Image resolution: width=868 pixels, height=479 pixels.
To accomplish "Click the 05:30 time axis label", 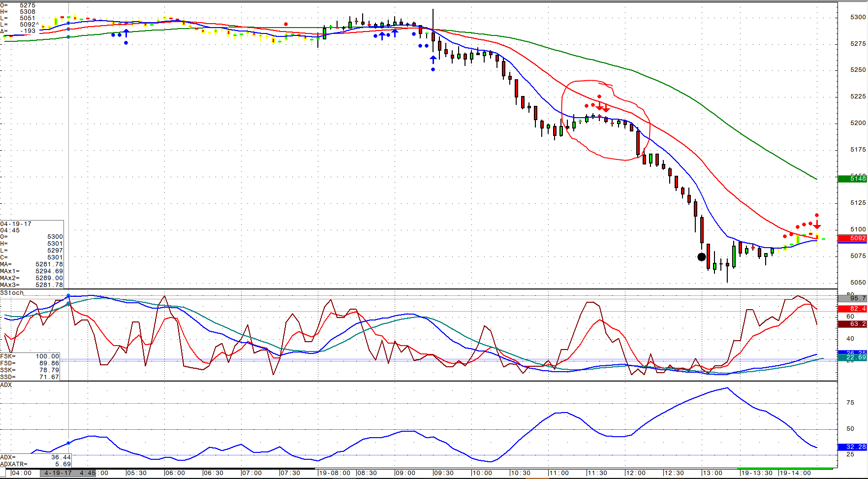I will point(137,473).
